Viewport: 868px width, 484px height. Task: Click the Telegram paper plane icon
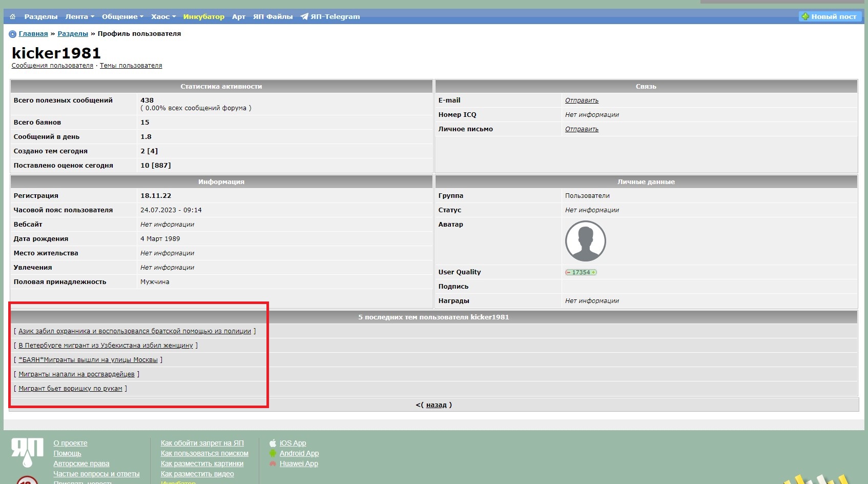pos(304,17)
